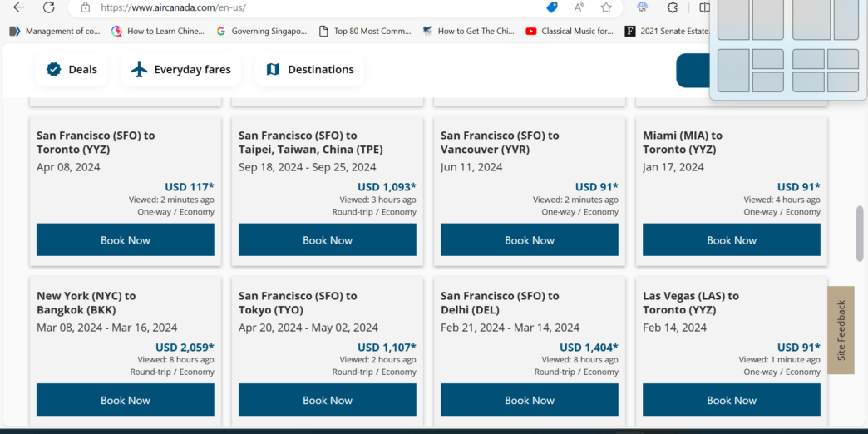Open the browser extensions puzzle icon
Image resolution: width=868 pixels, height=434 pixels.
pyautogui.click(x=673, y=7)
